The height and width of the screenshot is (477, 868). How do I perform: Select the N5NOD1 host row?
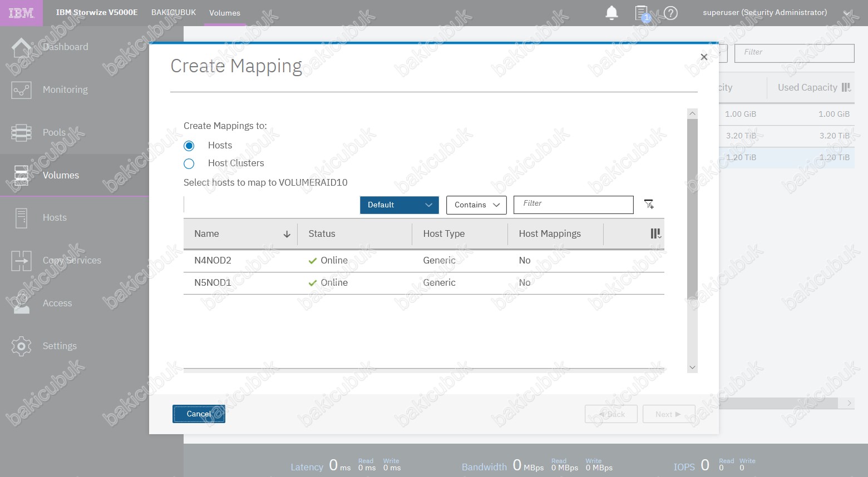[x=424, y=283]
